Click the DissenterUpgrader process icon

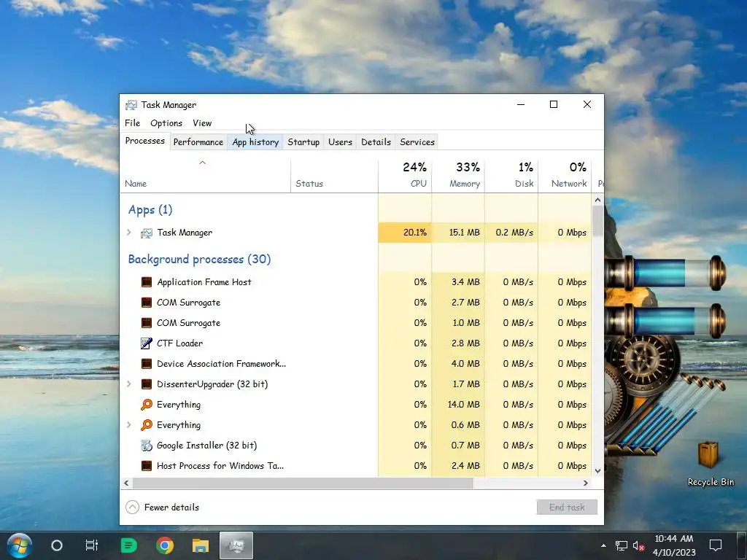point(146,384)
